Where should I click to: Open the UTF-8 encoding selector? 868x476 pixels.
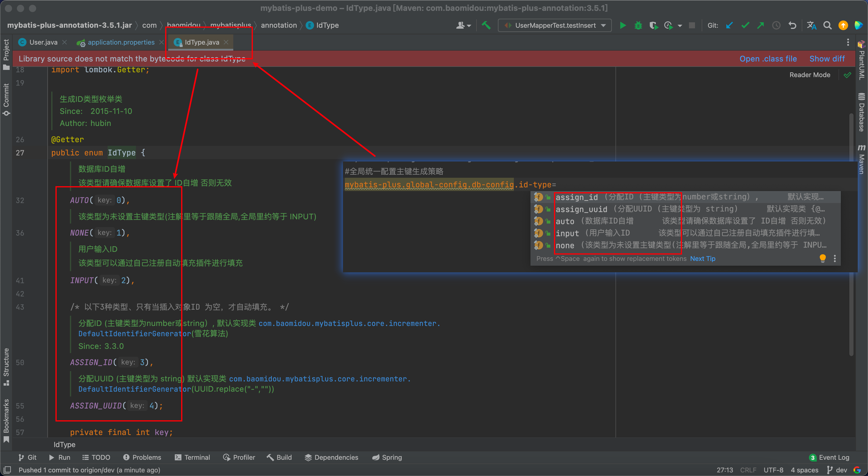[773, 470]
